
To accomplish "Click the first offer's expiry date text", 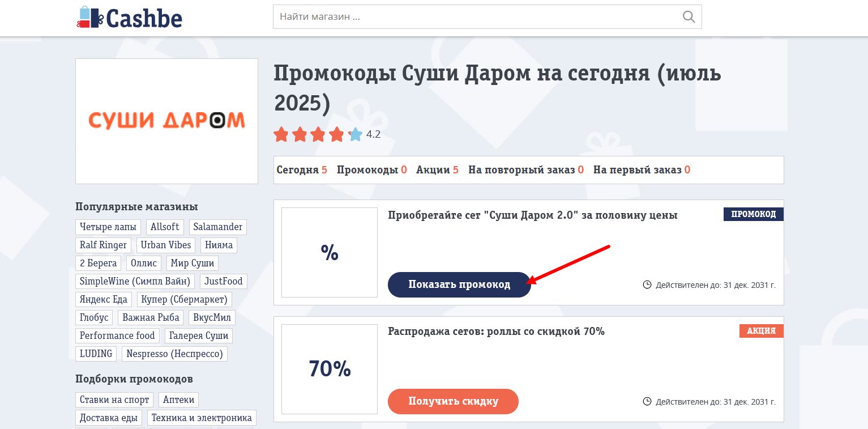I will coord(716,285).
